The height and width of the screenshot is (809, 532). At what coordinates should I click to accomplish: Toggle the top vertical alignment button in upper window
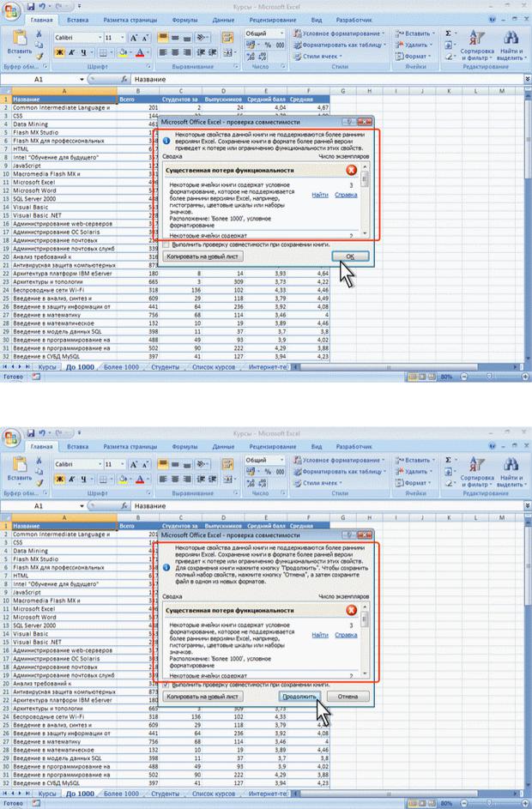163,38
